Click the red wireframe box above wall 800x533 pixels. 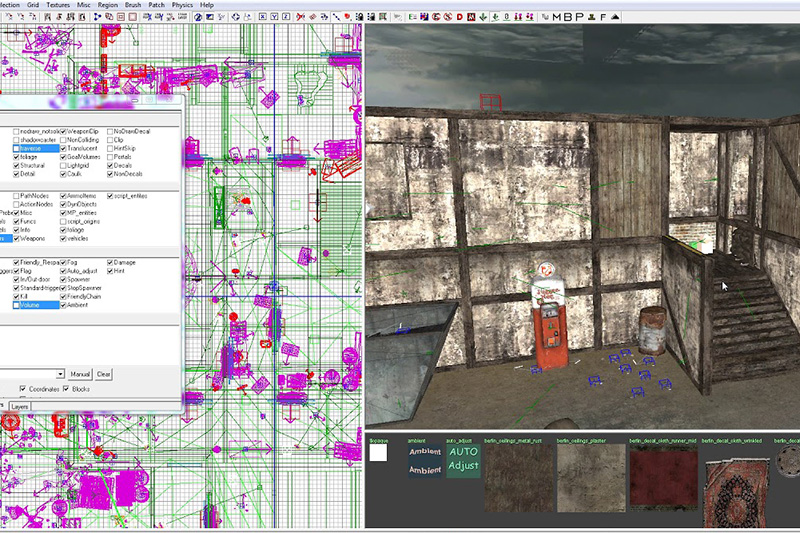[490, 102]
